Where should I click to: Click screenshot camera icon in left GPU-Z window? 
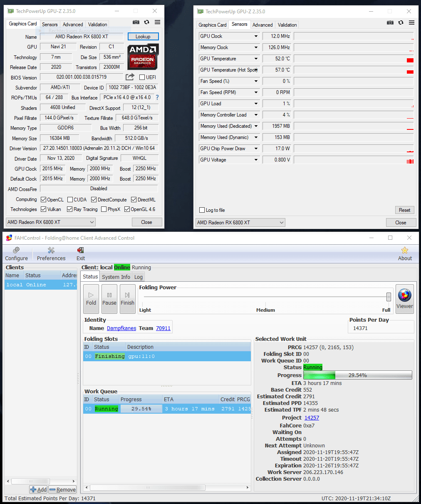pos(136,22)
